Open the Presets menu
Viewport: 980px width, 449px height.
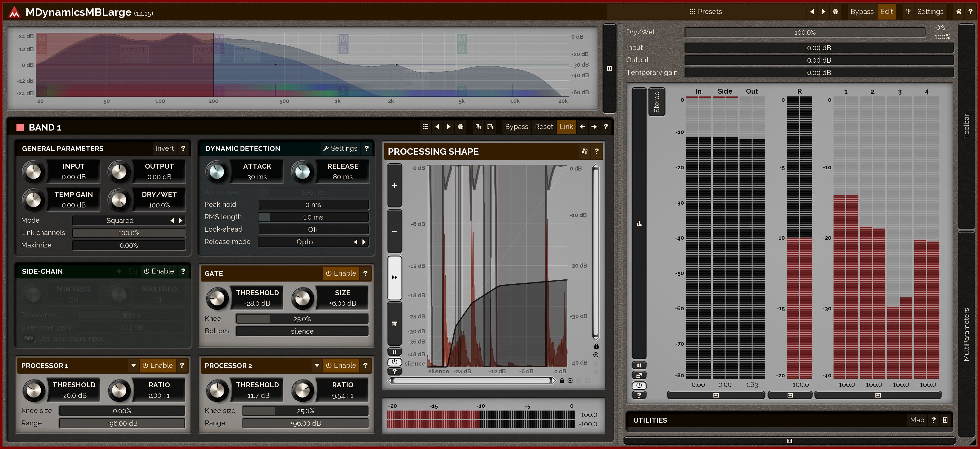pos(706,12)
